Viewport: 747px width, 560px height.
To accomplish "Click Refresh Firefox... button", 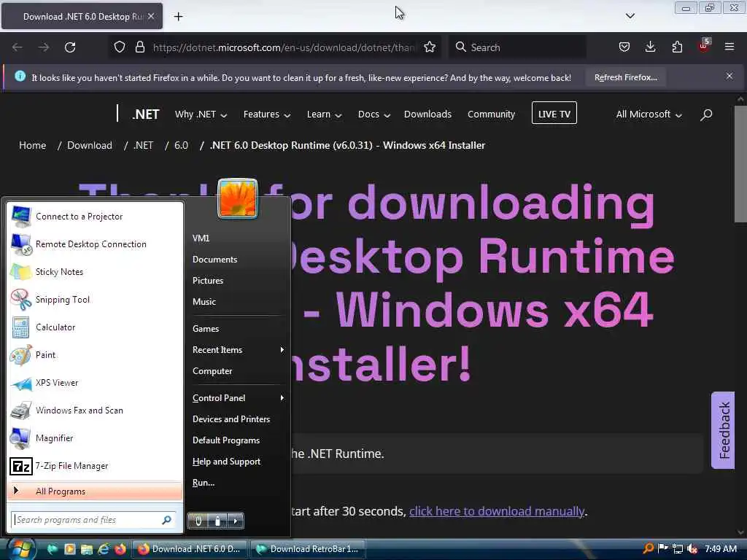I will pos(625,77).
